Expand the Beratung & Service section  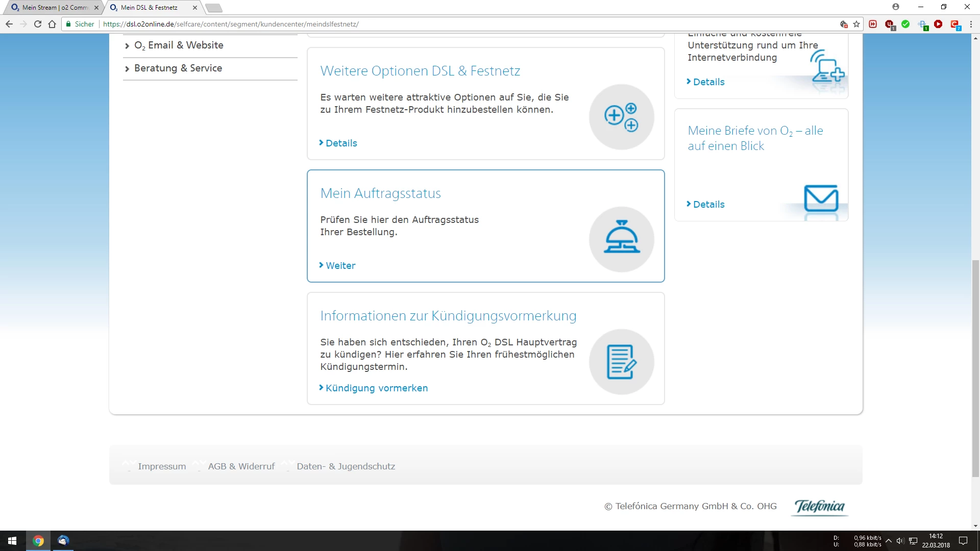[178, 68]
